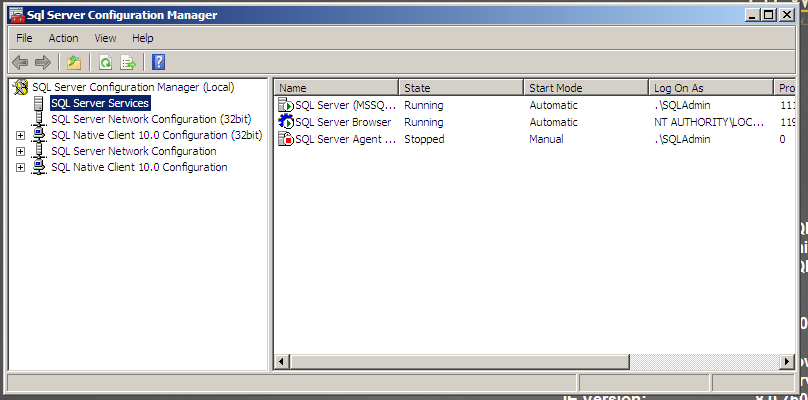Screen dimensions: 808x400
Task: Select SQL Native Client 10.0 Configuration (32bit) label
Action: click(x=157, y=135)
